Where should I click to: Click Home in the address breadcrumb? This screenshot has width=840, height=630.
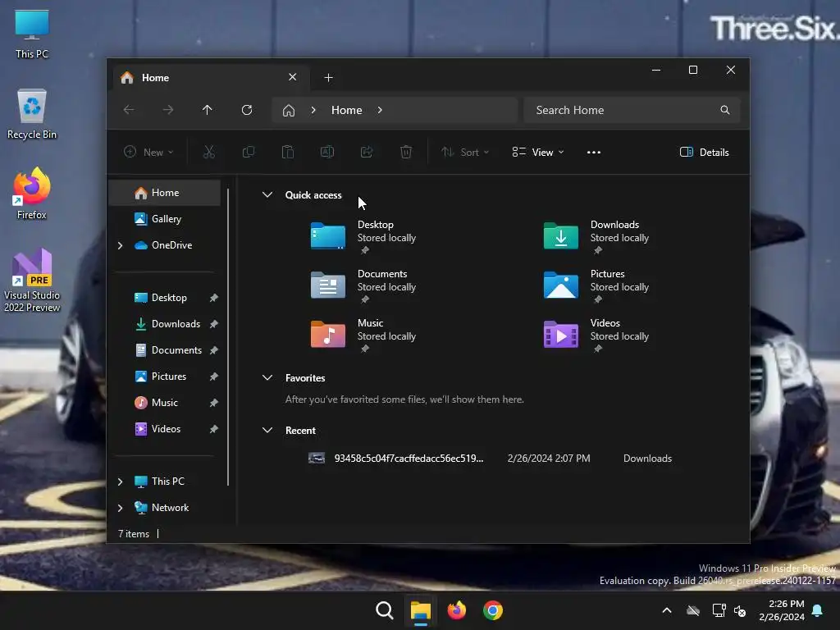point(347,110)
